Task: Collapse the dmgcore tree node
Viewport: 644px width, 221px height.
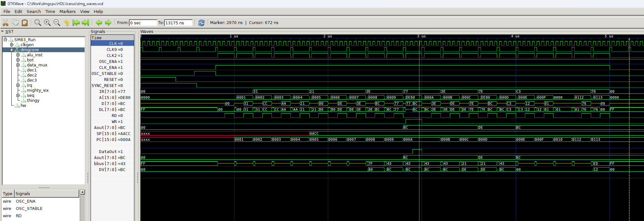Action: tap(12, 50)
